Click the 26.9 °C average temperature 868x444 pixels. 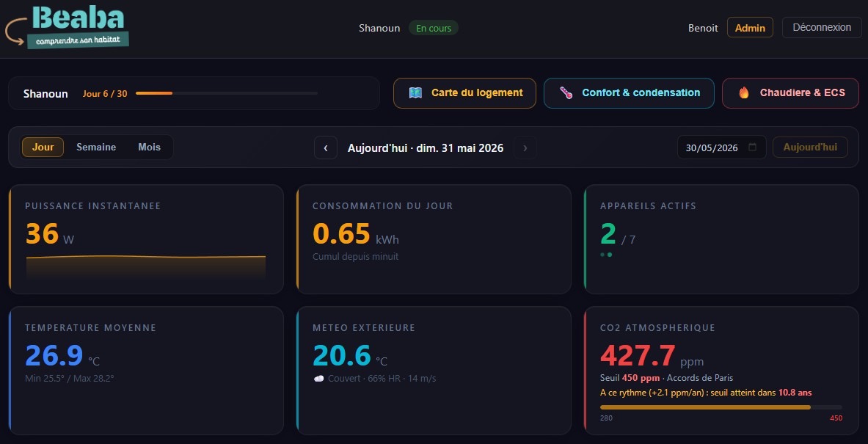[x=62, y=356]
